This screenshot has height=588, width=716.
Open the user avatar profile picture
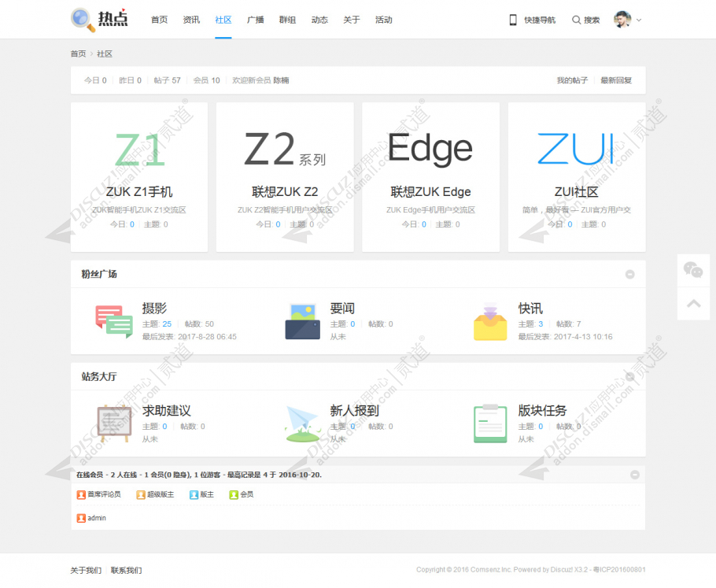(x=622, y=20)
